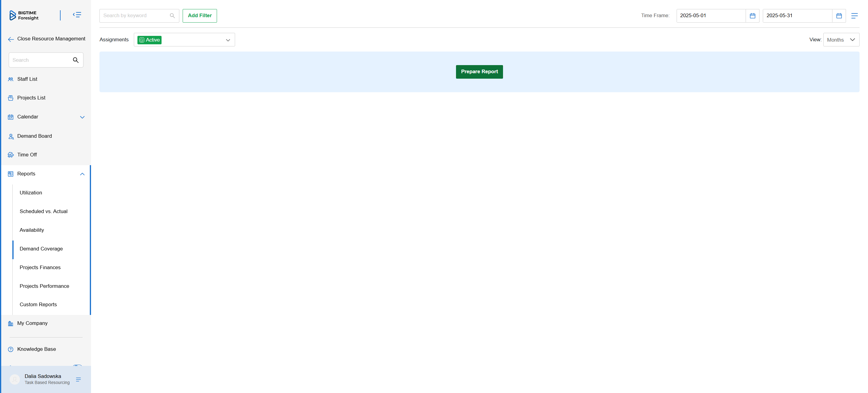Open the Assignments status dropdown

click(x=184, y=40)
